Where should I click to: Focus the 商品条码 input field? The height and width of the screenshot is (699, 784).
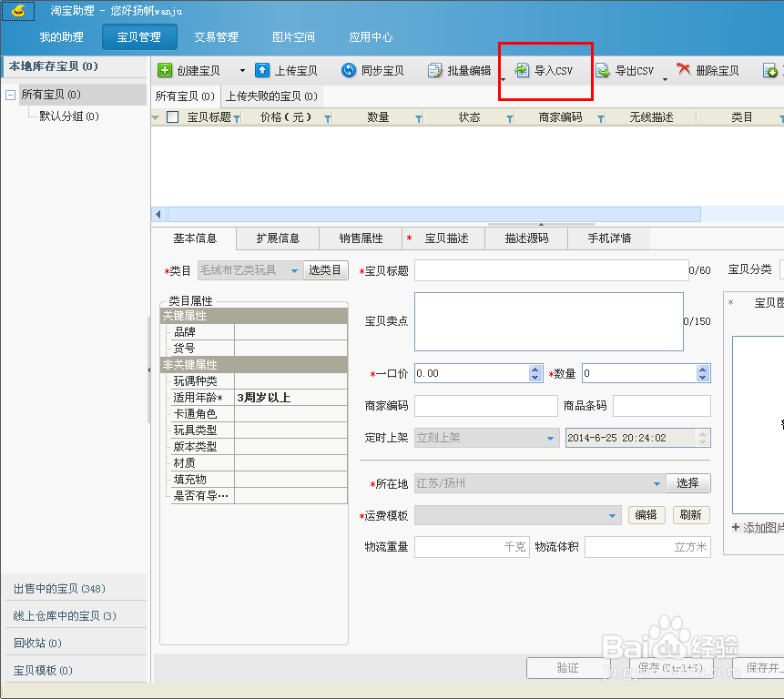tap(662, 406)
